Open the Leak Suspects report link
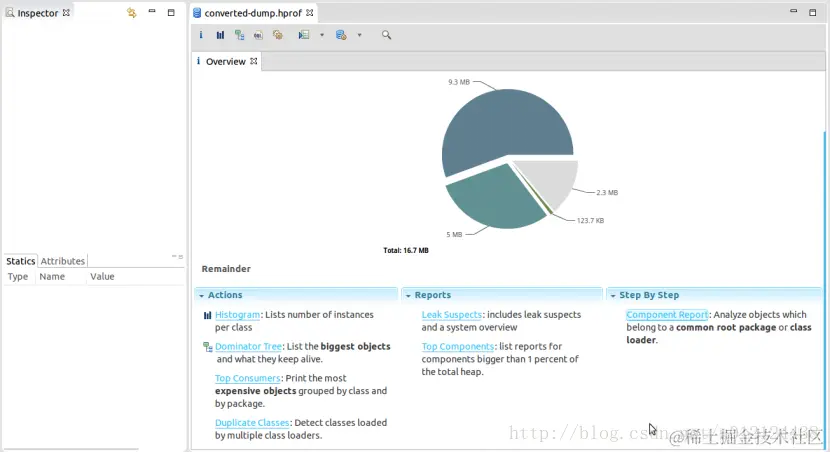Viewport: 830px width, 453px height. coord(452,314)
